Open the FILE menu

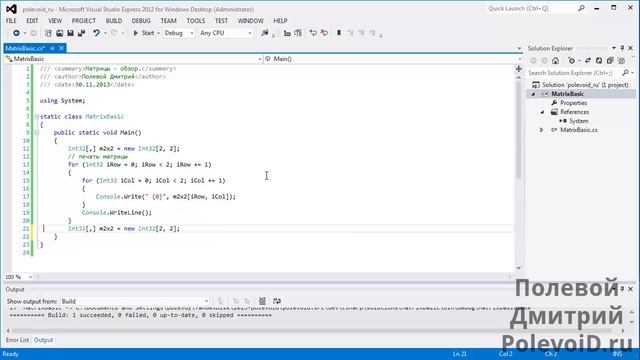[11, 21]
